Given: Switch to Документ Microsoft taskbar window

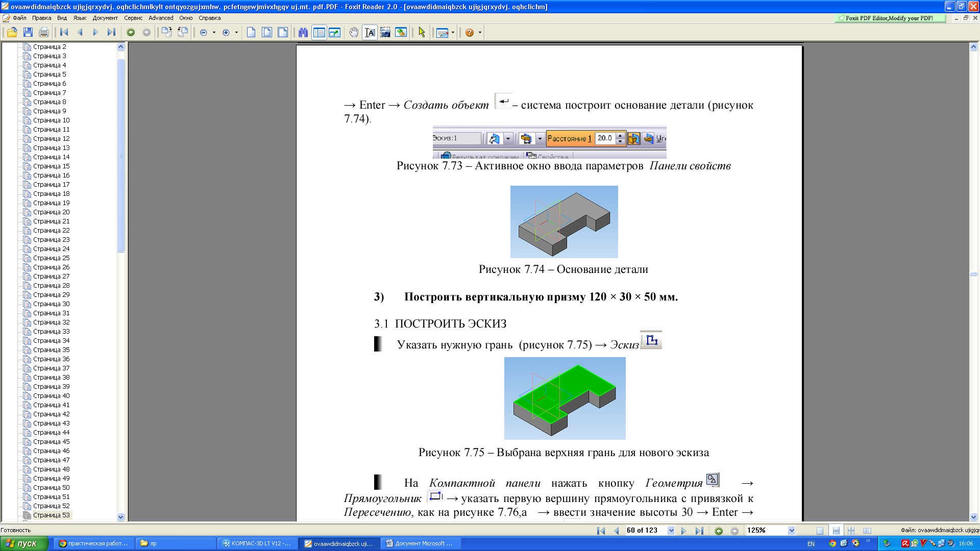Looking at the screenshot, I should point(421,543).
